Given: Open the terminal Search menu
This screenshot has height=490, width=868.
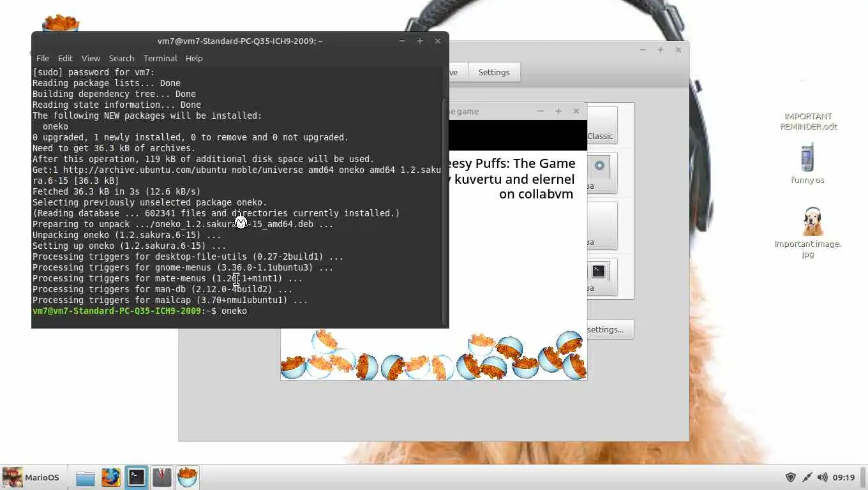Looking at the screenshot, I should [121, 58].
